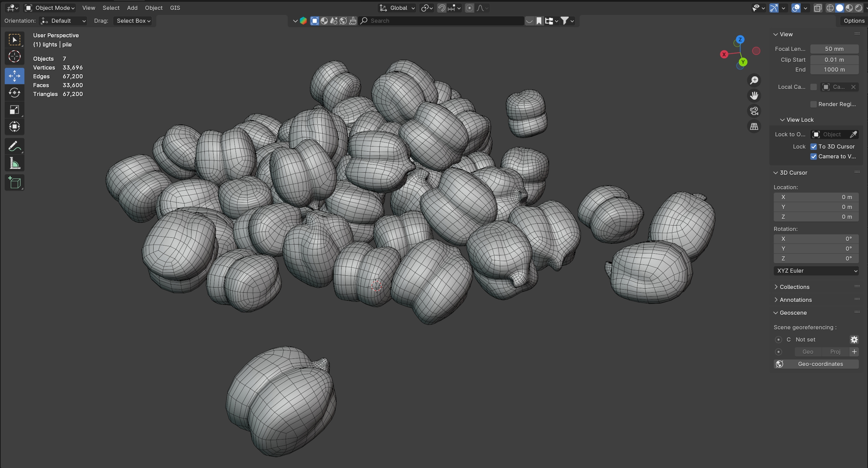Toggle camera view icon in viewport
Viewport: 868px width, 468px height.
pyautogui.click(x=754, y=111)
